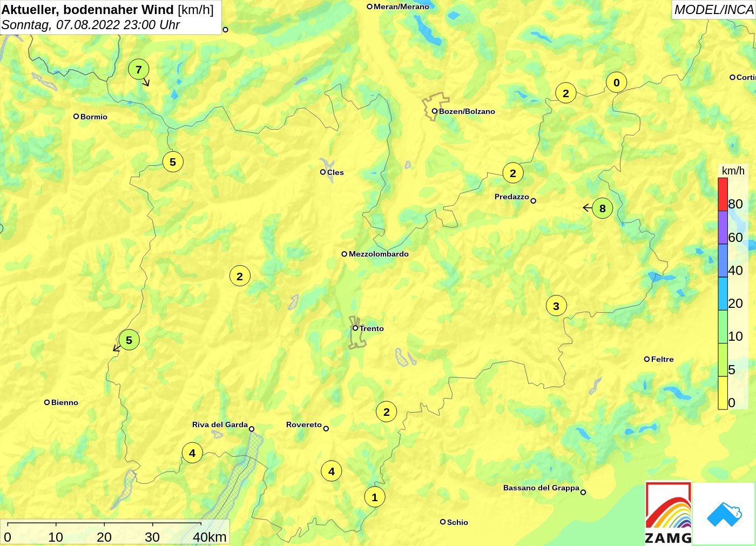Click the ZAMG logo

669,513
